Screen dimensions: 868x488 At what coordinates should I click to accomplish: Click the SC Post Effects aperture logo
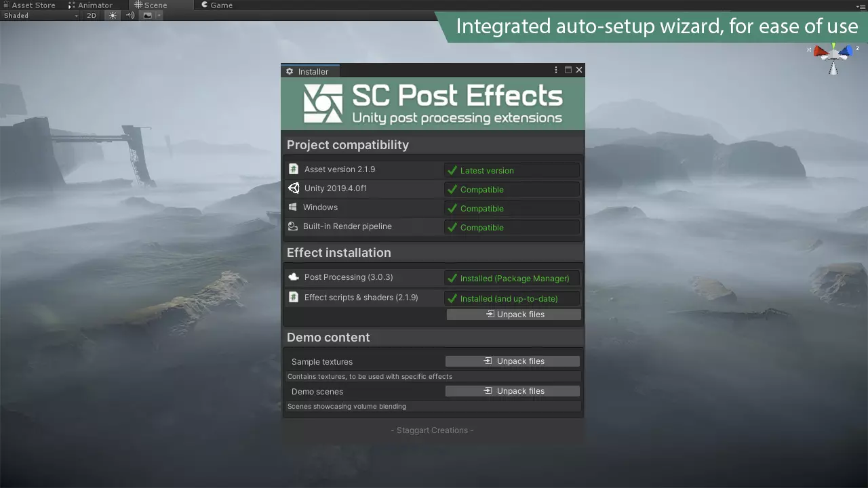coord(323,104)
